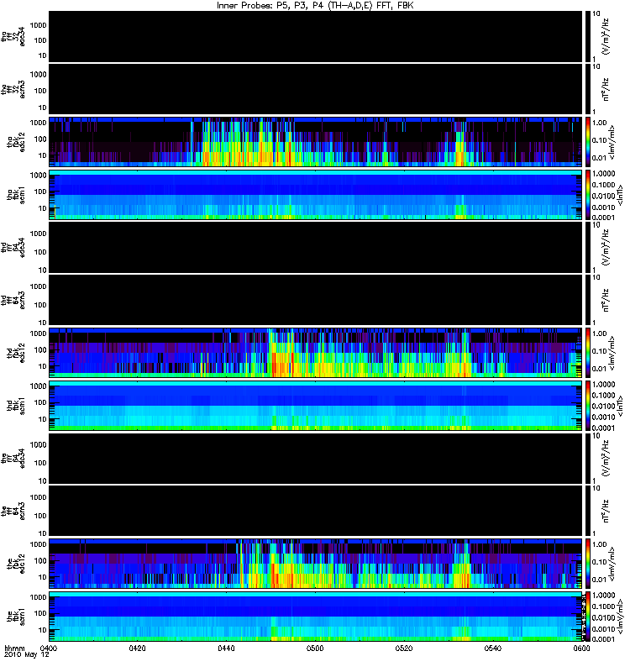Click the empty black tha fff edc34 spectrogram
This screenshot has width=630, height=672.
pyautogui.click(x=315, y=37)
